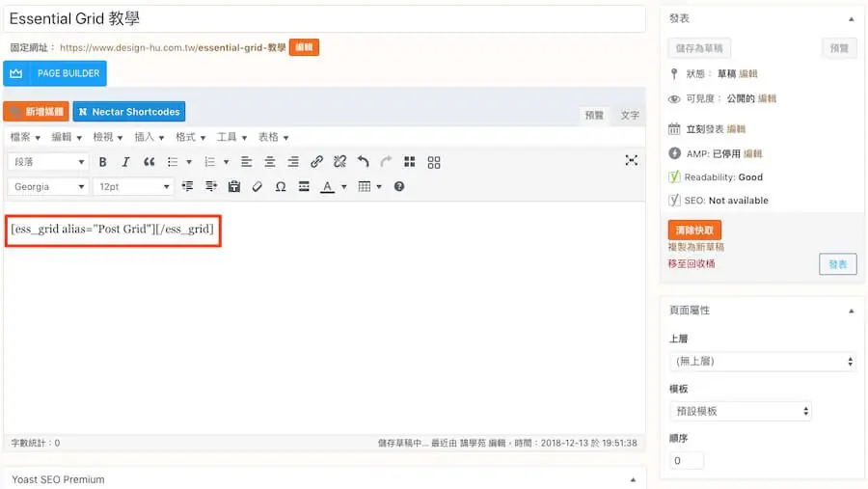Open 格式 format menu
Viewport: 868px width, 489px height.
click(191, 137)
